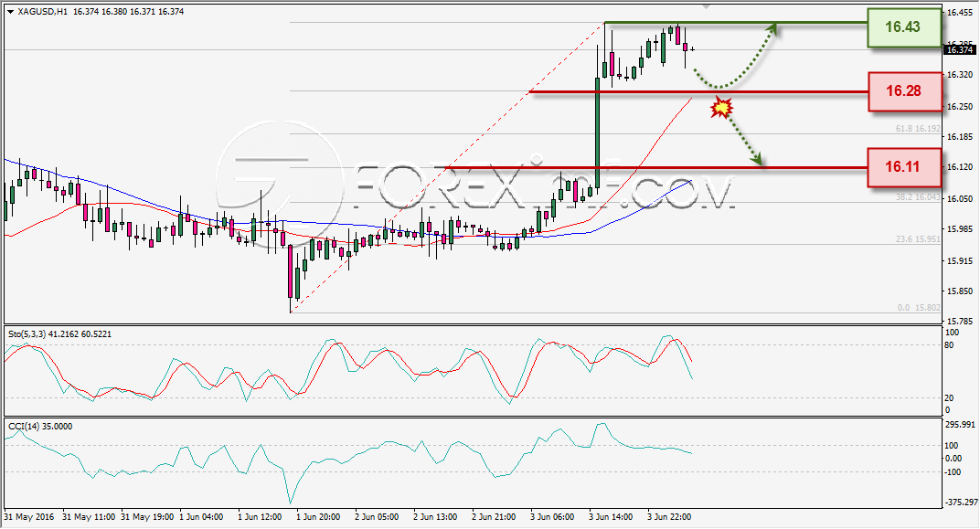
Task: Open the dropdown arrow beside XAGUSD,H1
Action: tap(11, 11)
